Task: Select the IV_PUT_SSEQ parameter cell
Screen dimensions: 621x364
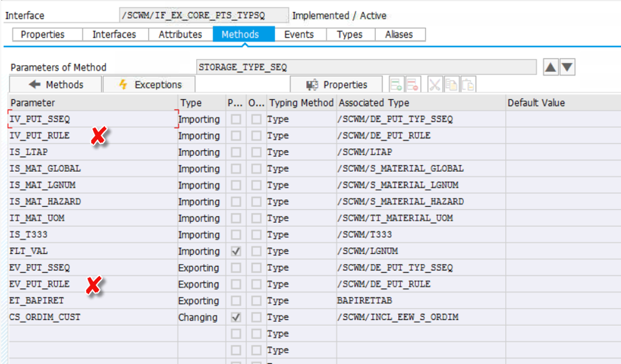Action: point(93,119)
